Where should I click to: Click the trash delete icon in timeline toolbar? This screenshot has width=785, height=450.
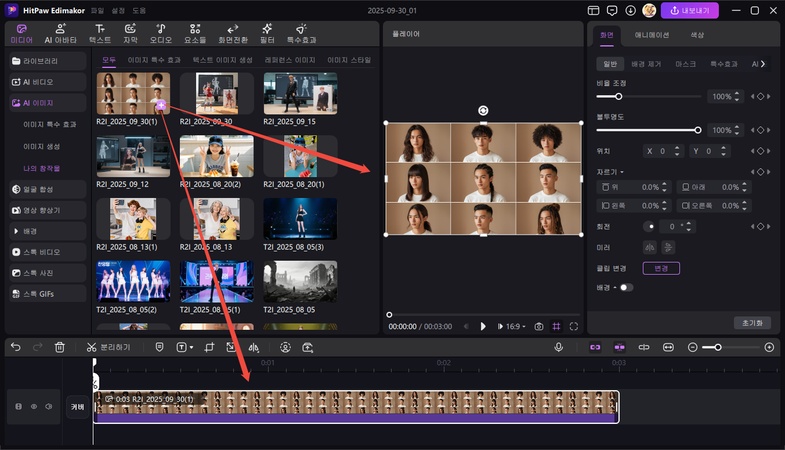pos(60,347)
